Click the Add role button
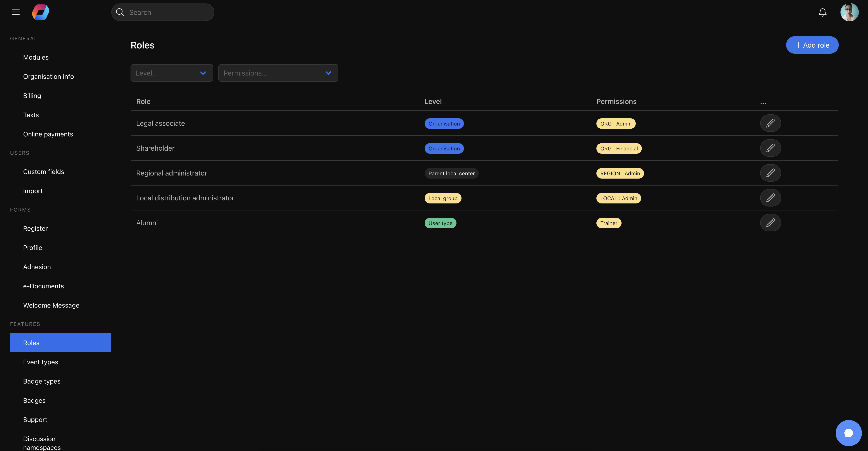868x451 pixels. (x=812, y=45)
